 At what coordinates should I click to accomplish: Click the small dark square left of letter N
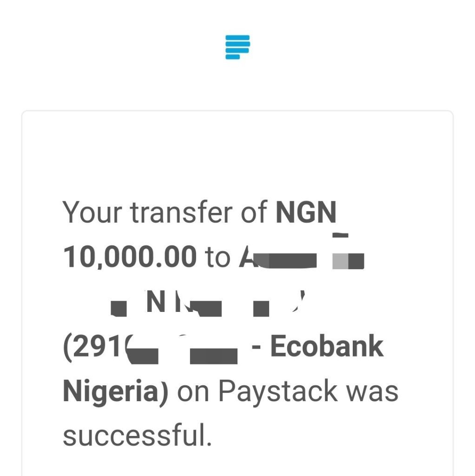pyautogui.click(x=119, y=309)
